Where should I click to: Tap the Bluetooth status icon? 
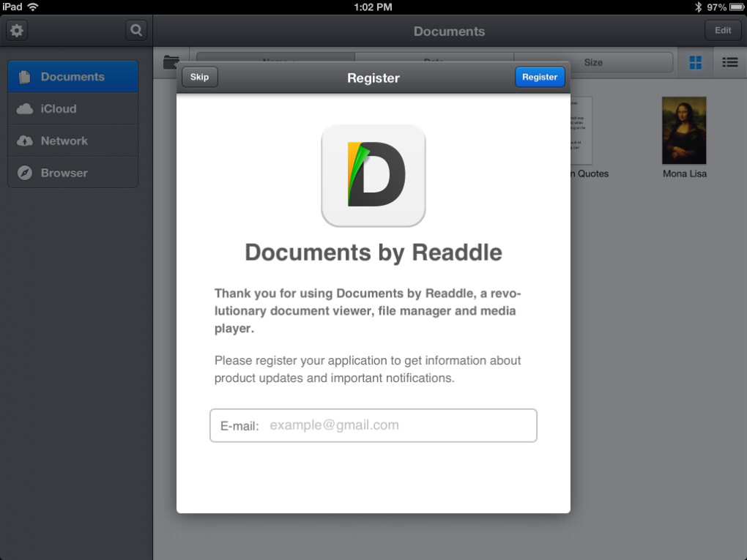click(x=698, y=7)
